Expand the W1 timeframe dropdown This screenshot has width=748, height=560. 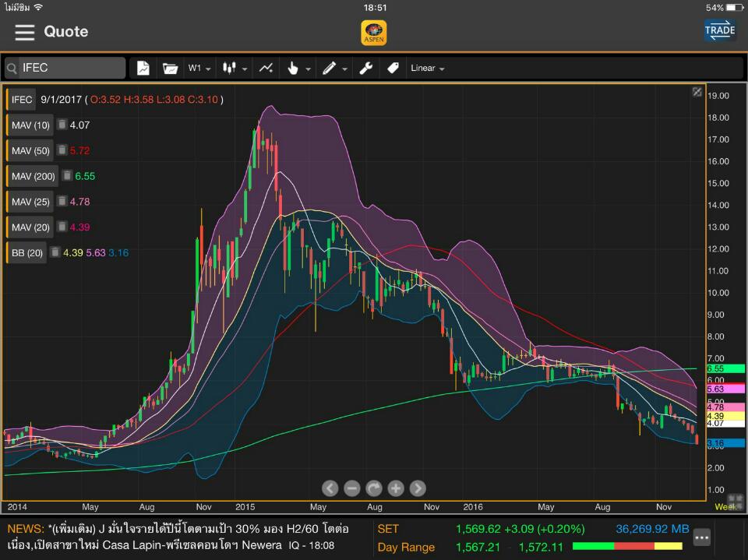(x=199, y=69)
